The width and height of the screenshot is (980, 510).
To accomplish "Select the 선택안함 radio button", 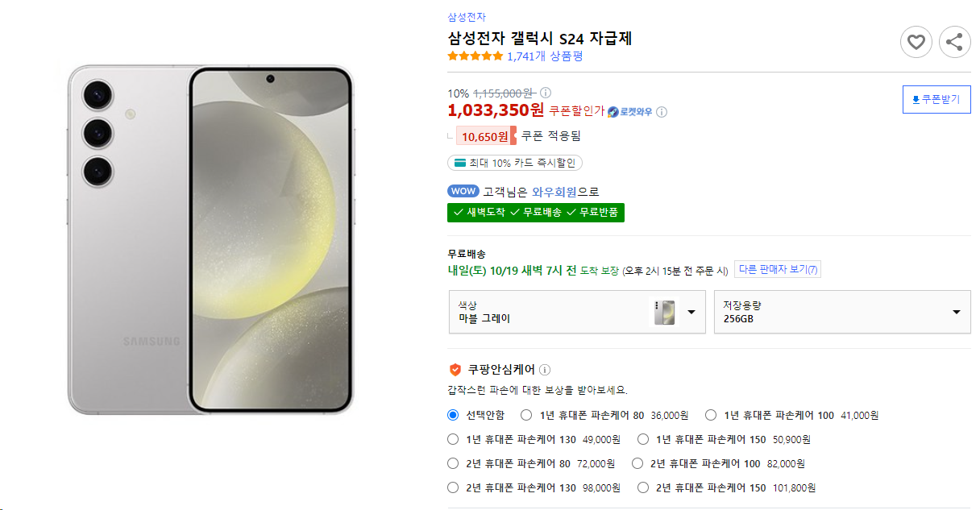I will (x=452, y=416).
